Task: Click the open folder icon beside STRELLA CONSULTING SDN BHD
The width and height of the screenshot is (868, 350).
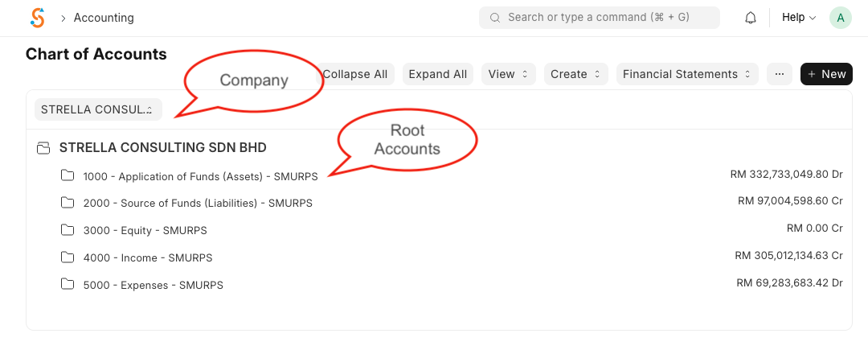Action: pos(43,148)
